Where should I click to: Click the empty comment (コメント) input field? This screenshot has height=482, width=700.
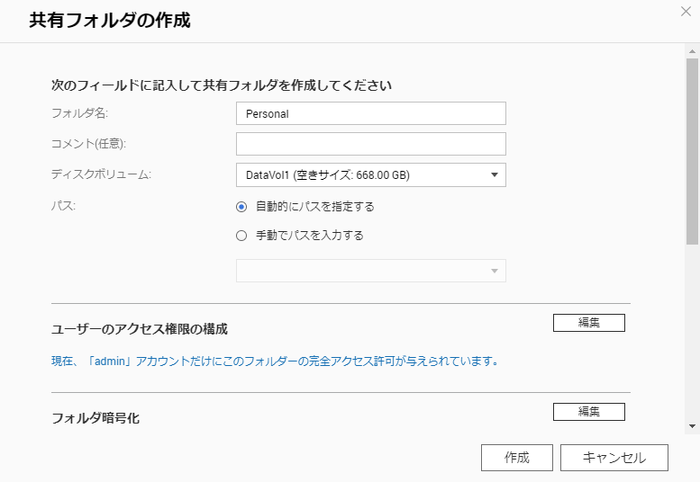coord(371,144)
